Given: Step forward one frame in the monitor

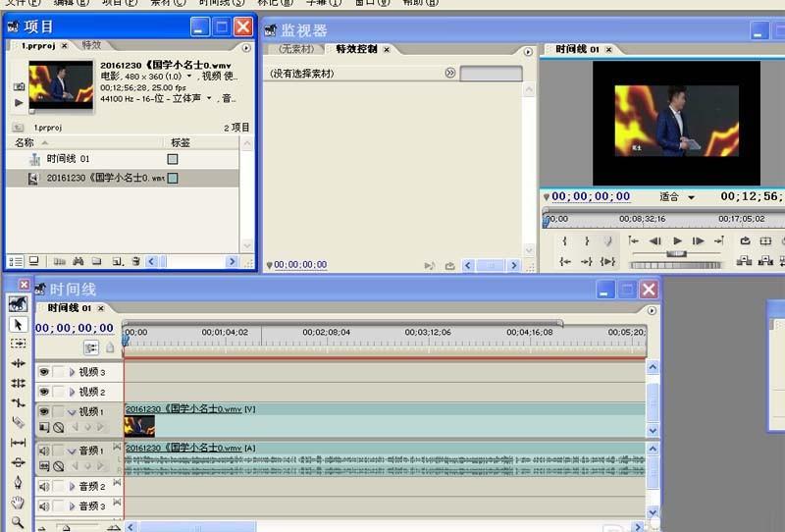Looking at the screenshot, I should [x=698, y=241].
